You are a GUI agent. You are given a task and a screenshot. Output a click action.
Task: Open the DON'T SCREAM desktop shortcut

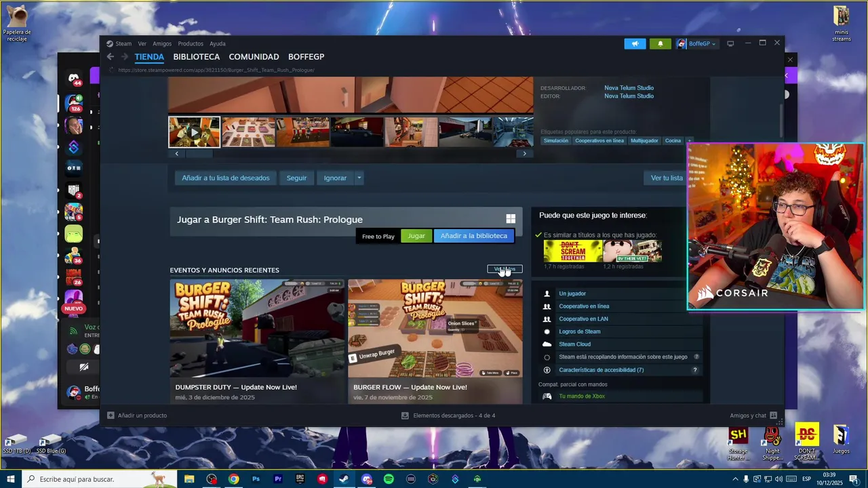(807, 443)
